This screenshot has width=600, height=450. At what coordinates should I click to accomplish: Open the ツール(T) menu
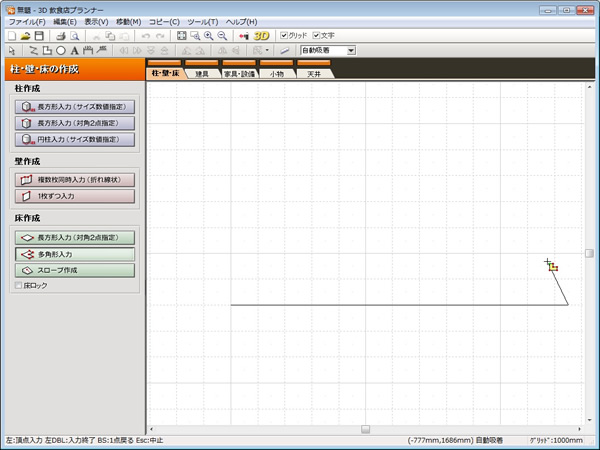[x=203, y=21]
